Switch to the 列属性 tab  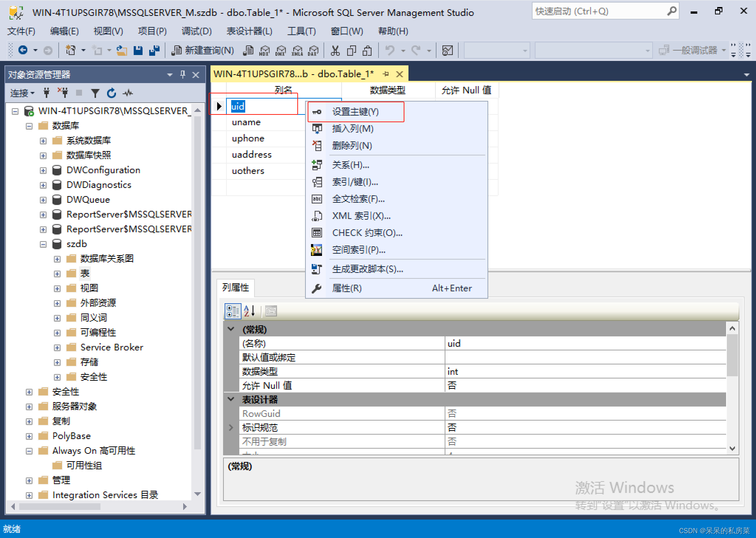point(236,288)
